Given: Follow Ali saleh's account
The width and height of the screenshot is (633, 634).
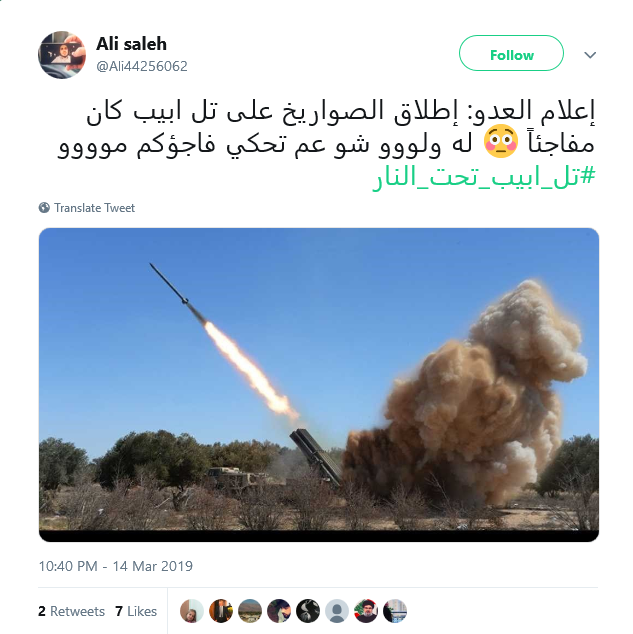Looking at the screenshot, I should [511, 53].
